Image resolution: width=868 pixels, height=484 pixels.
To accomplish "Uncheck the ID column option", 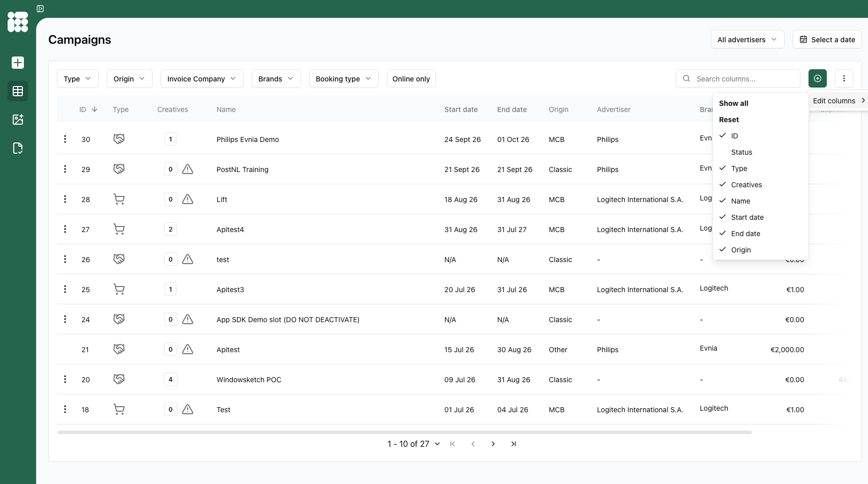I will [x=761, y=136].
